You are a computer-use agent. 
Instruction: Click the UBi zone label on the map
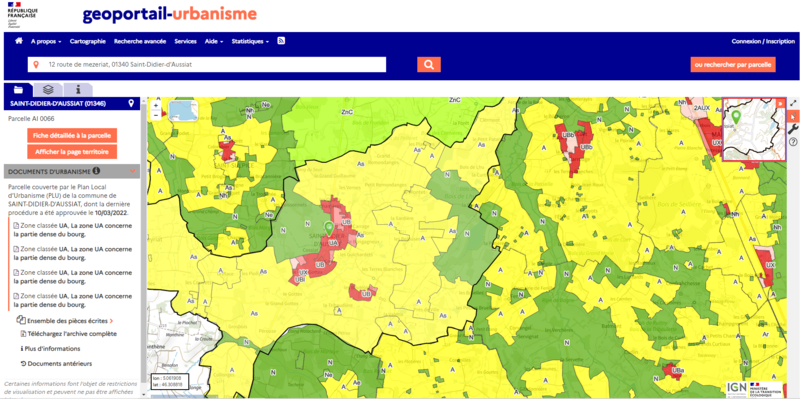(301, 280)
